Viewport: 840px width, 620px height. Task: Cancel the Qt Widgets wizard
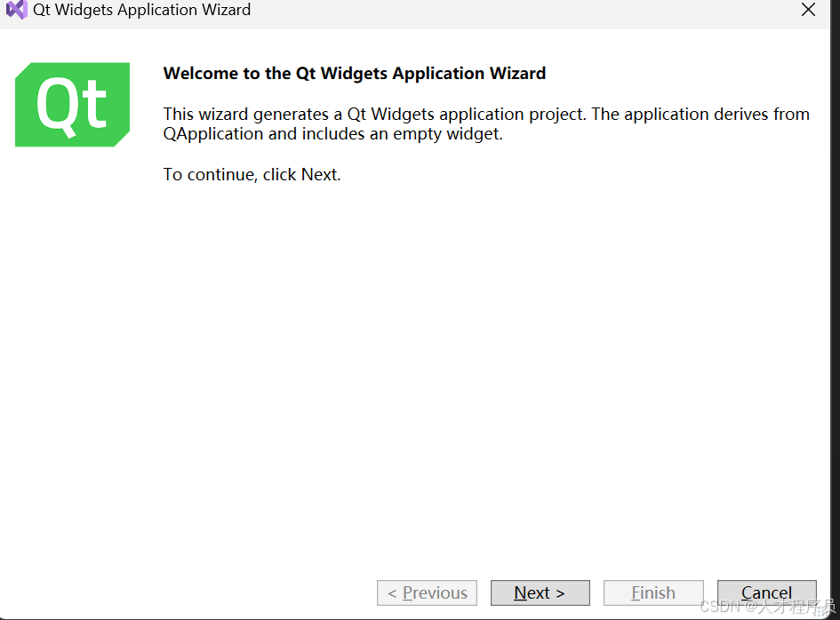[x=766, y=592]
